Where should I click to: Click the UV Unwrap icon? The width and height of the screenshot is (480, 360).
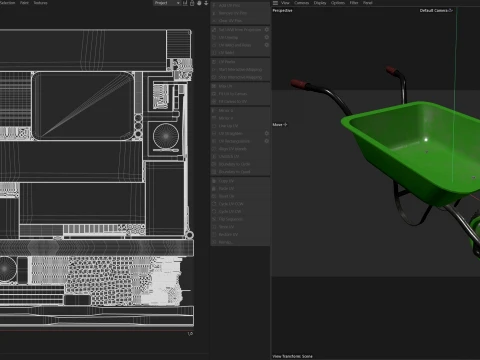pos(214,37)
